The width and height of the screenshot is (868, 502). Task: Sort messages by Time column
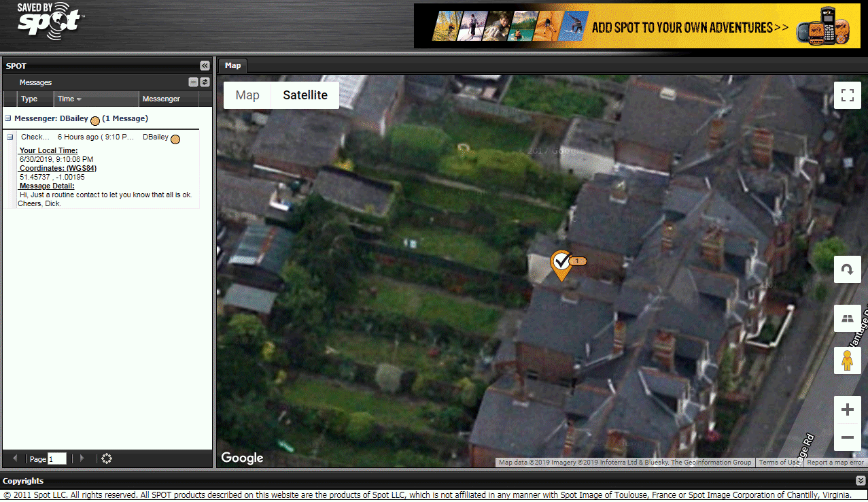(69, 99)
